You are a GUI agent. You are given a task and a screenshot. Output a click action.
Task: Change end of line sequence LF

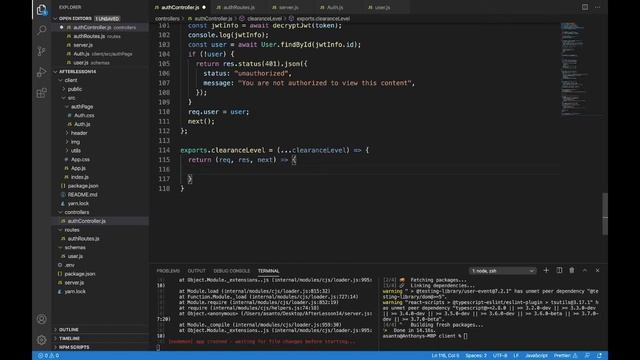(516, 356)
